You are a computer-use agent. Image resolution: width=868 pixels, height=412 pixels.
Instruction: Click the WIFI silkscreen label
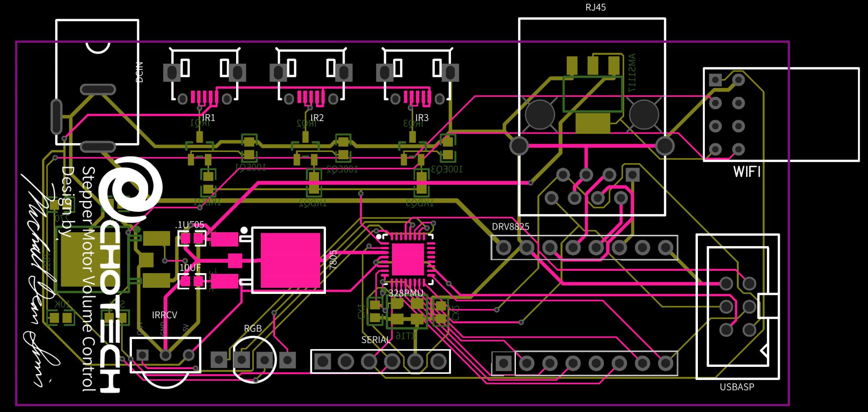tap(747, 172)
